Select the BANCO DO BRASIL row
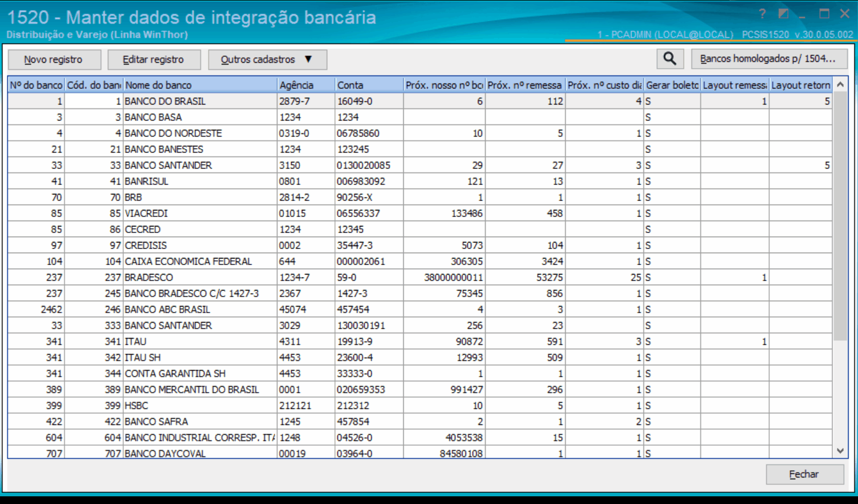 [x=420, y=101]
